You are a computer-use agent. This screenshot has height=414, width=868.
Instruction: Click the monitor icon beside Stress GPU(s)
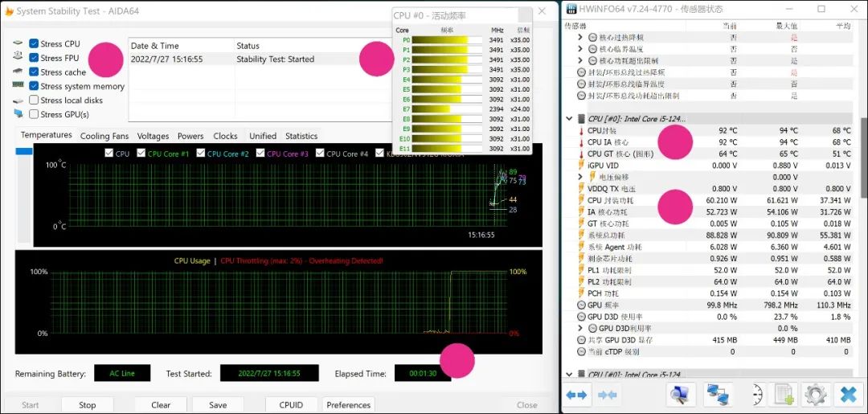click(18, 114)
